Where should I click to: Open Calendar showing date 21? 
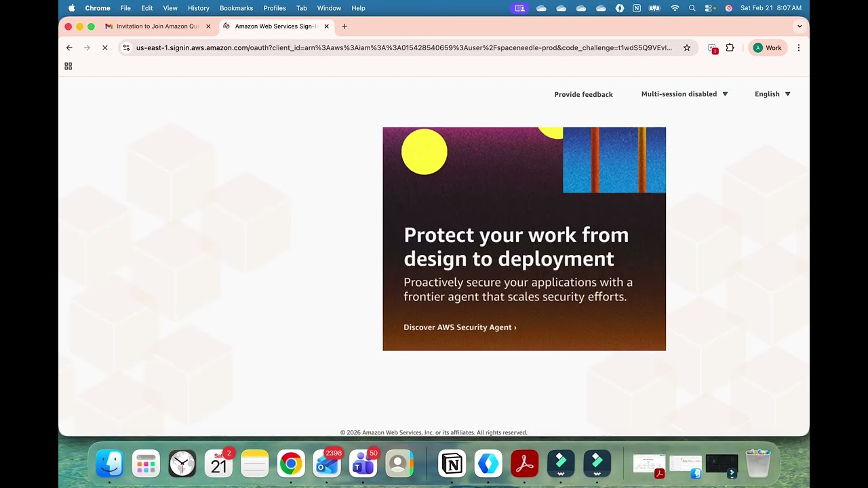218,464
